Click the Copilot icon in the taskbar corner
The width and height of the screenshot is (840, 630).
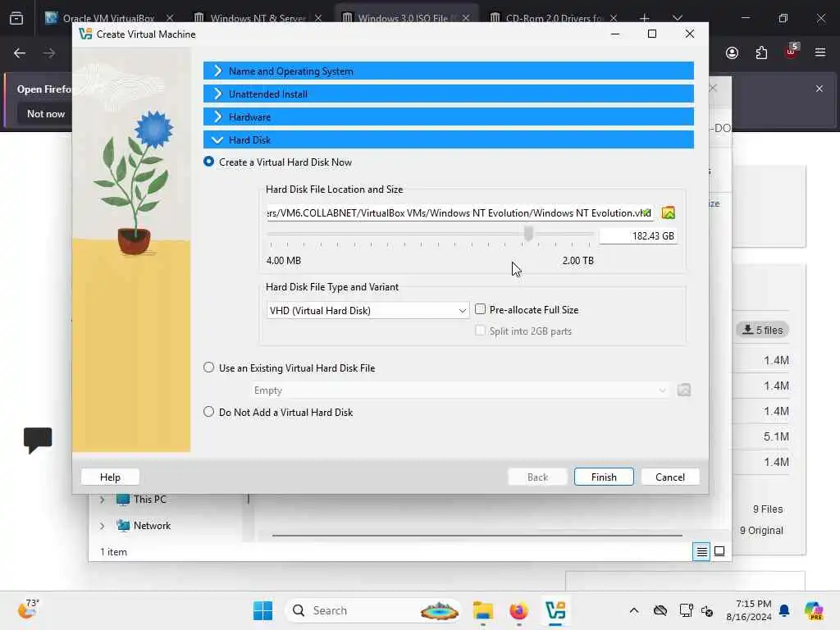[x=813, y=610]
